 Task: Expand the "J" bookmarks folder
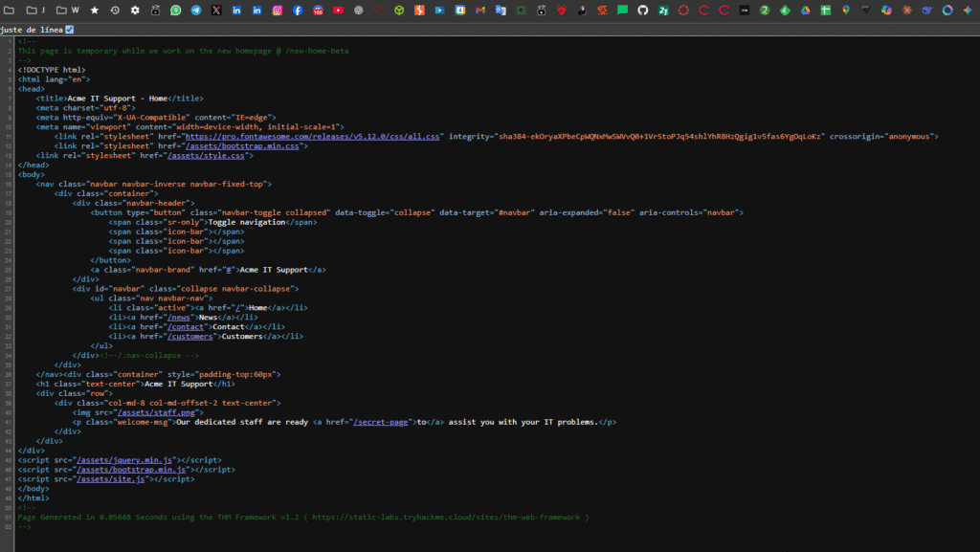(x=36, y=11)
